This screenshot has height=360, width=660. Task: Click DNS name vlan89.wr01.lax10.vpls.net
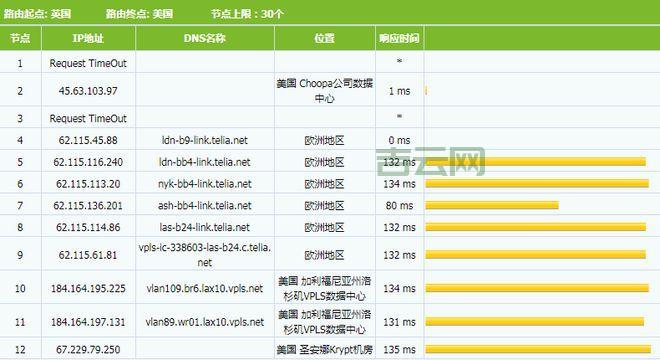tap(205, 322)
